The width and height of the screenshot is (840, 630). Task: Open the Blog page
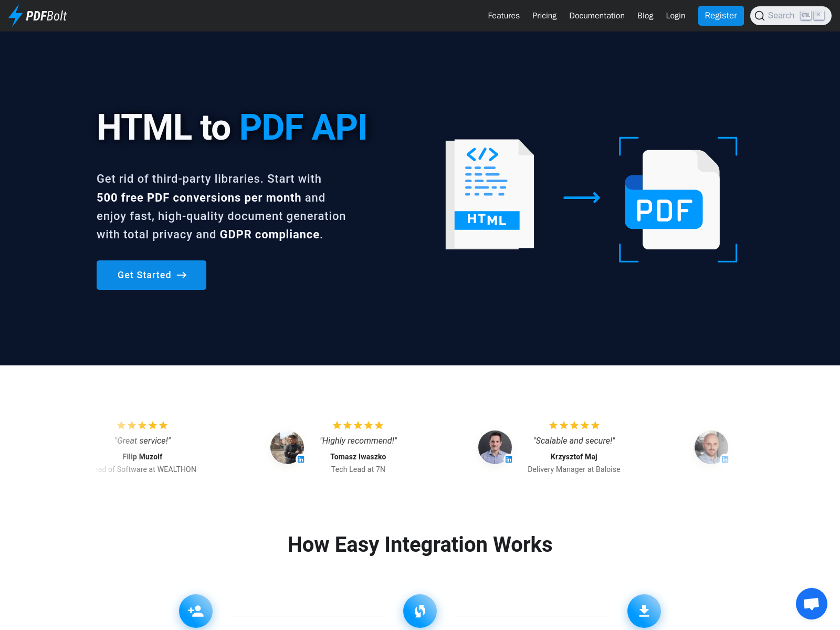[645, 16]
